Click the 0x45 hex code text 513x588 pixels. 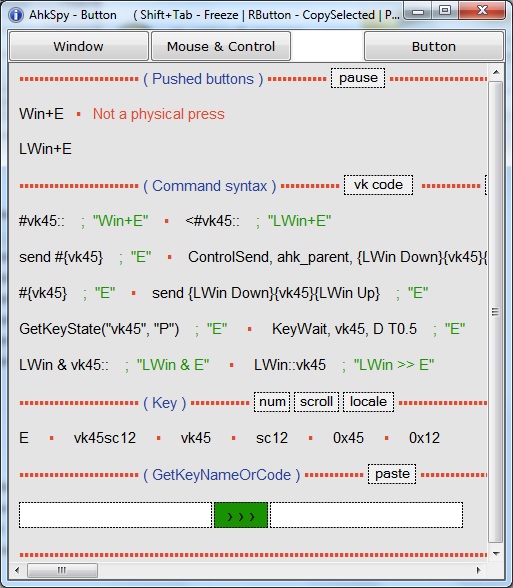tap(348, 438)
